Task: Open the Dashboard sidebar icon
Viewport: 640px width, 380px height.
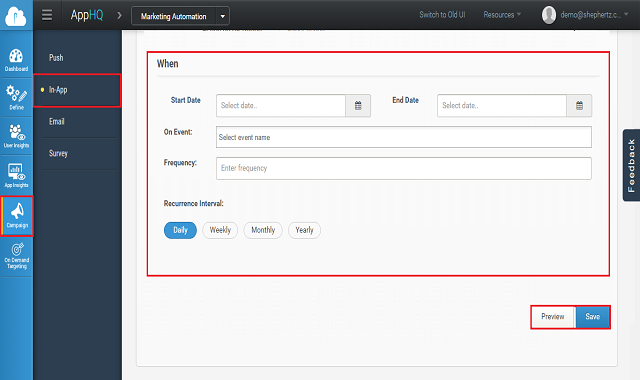Action: pyautogui.click(x=16, y=60)
